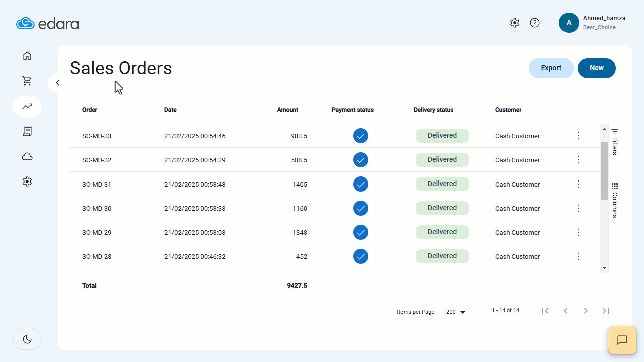Expand the Columns side panel
The image size is (644, 362).
click(615, 200)
